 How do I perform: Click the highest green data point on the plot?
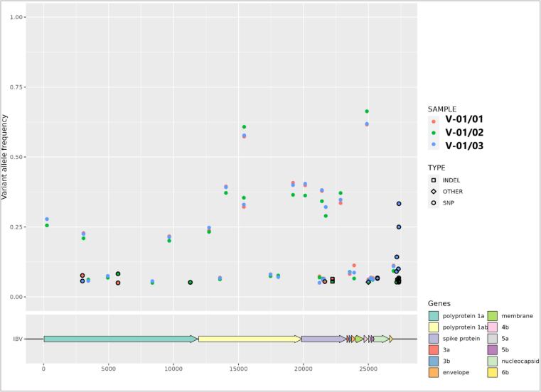(x=367, y=111)
